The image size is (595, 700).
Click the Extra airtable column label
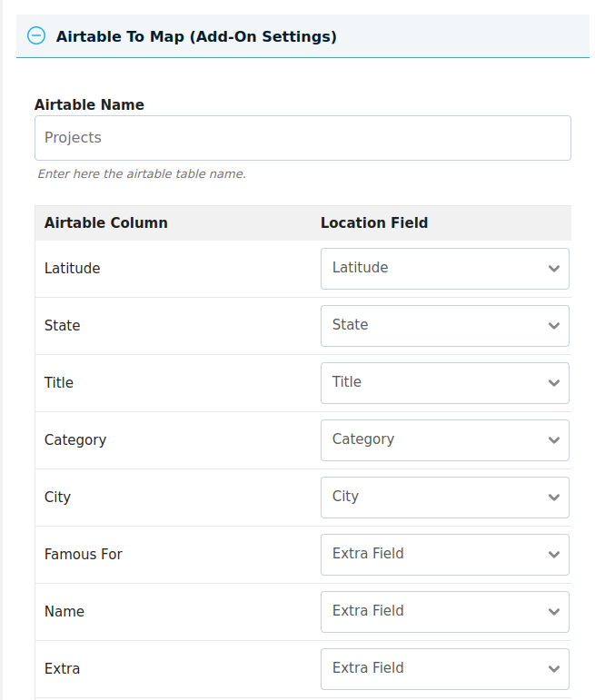(62, 668)
